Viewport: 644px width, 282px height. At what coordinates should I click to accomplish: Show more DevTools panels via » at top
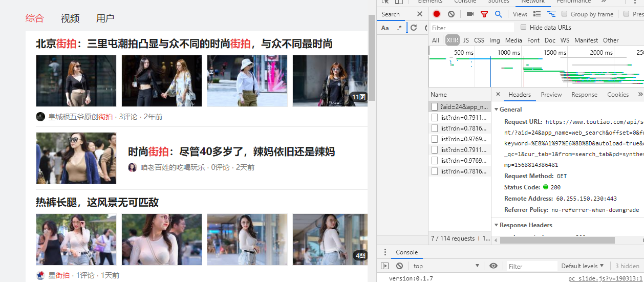pyautogui.click(x=604, y=2)
